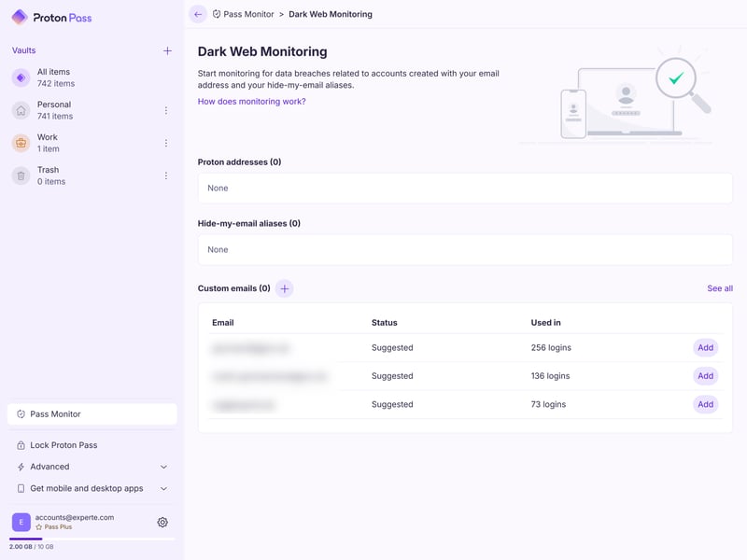Click the plus icon to create vault

click(167, 50)
